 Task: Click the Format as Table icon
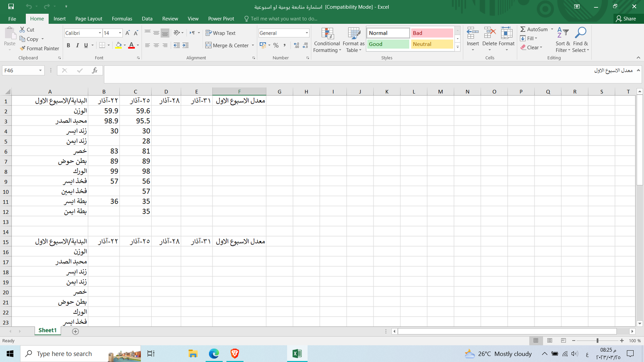pos(353,40)
